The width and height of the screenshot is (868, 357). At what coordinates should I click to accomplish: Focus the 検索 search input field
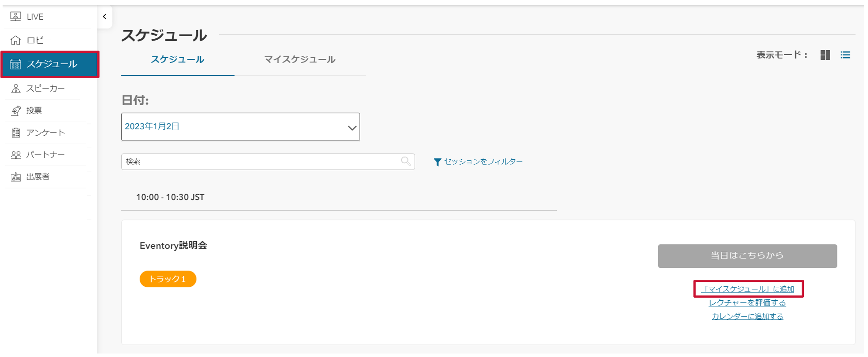pos(268,161)
